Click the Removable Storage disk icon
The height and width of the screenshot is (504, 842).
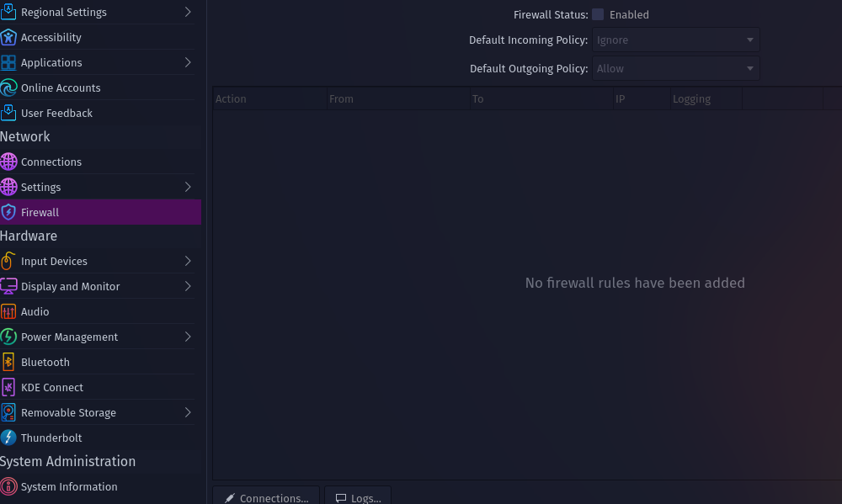8,412
